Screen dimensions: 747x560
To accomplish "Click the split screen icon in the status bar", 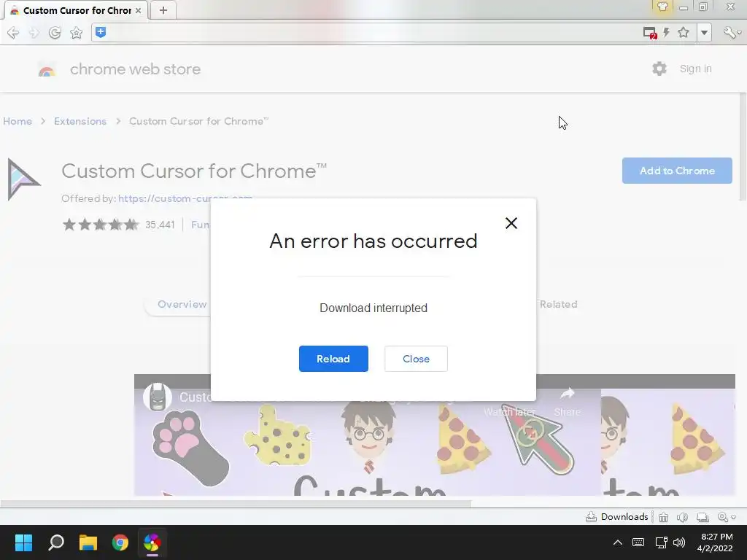I will click(703, 517).
